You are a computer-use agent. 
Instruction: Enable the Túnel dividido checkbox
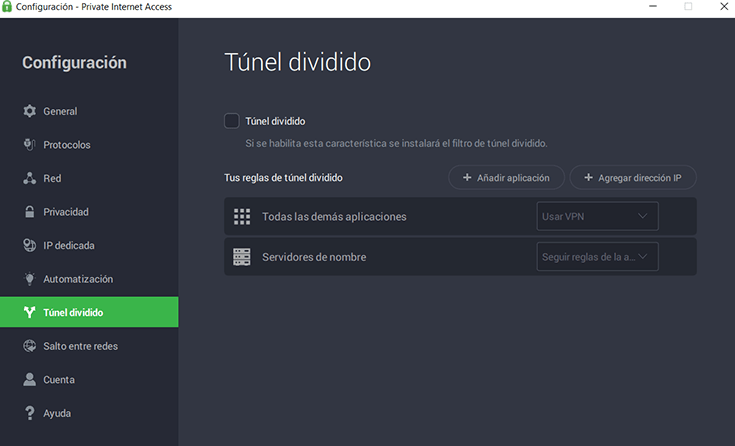232,121
